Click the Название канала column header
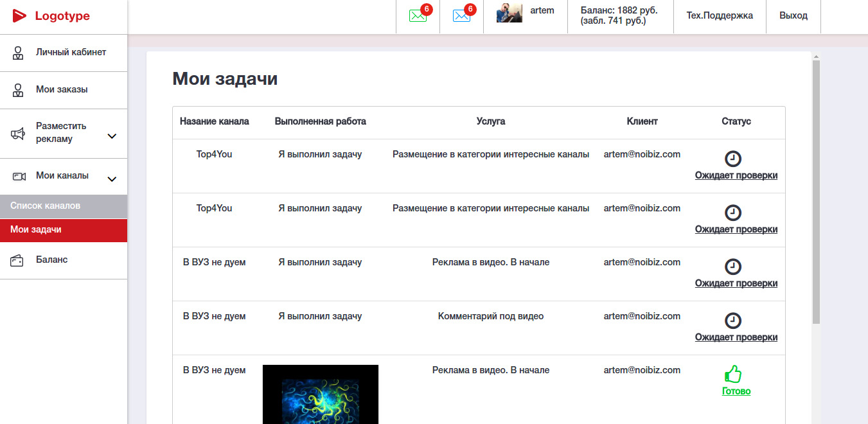Screen dimensions: 868x424 215,121
